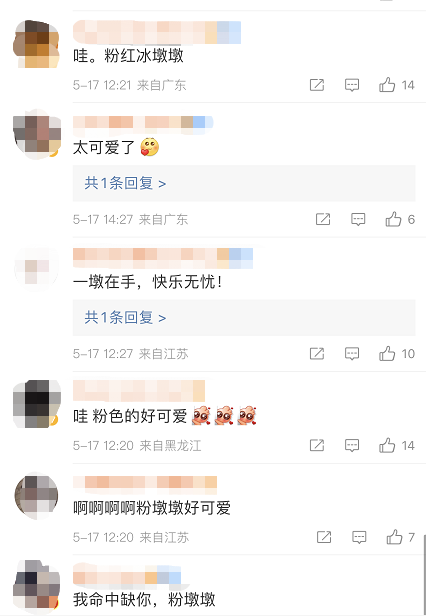Screen dimensions: 426x616
Task: Reply to the comment "哇。粉红冰墩墩"
Action: pos(352,85)
